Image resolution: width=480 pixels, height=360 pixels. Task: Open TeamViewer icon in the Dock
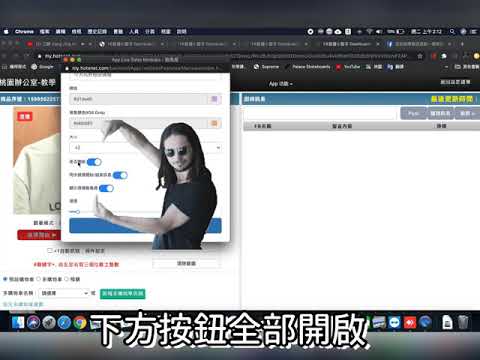click(x=395, y=322)
